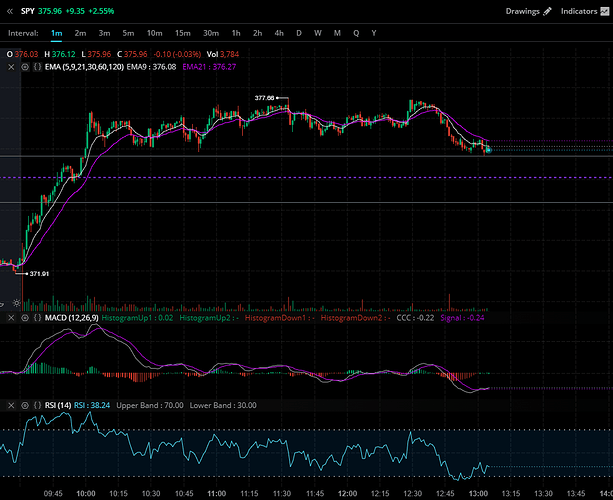Screen dimensions: 613x500
Task: Switch to the monthly M interval
Action: (337, 33)
